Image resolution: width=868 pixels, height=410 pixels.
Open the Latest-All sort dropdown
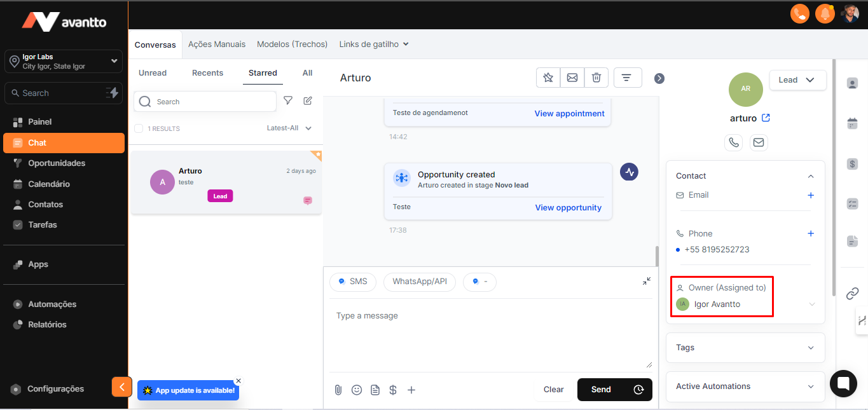289,128
